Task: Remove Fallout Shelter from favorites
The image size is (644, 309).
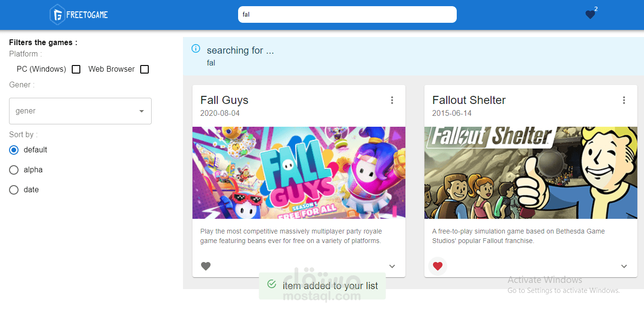Action: point(438,266)
